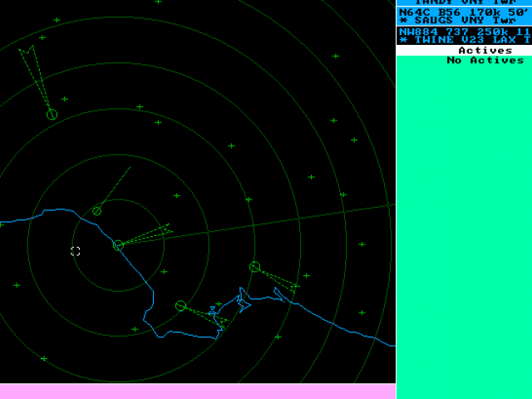Click the white square crosshair cursor marker

76,251
